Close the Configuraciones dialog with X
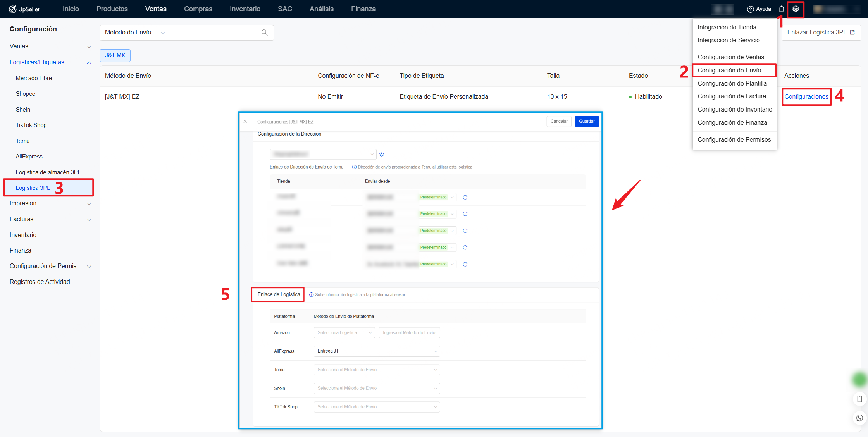Viewport: 868px width, 437px height. [x=245, y=122]
